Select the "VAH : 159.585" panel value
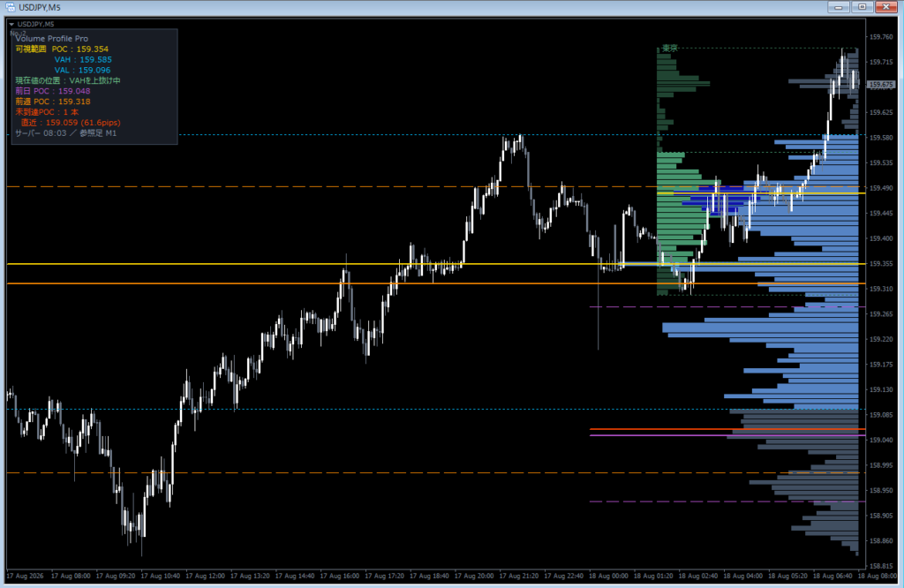Image resolution: width=904 pixels, height=588 pixels. [x=83, y=59]
